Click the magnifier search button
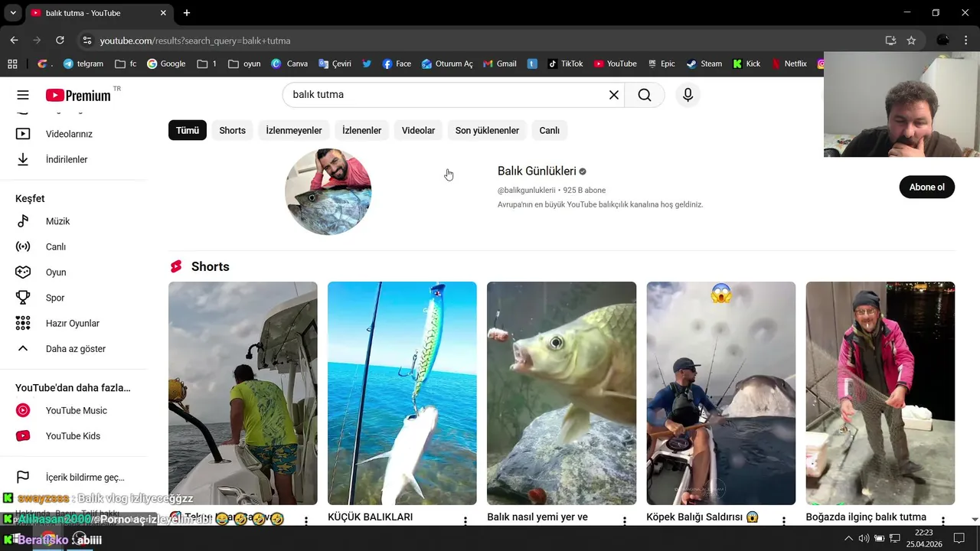The width and height of the screenshot is (980, 551). [645, 95]
